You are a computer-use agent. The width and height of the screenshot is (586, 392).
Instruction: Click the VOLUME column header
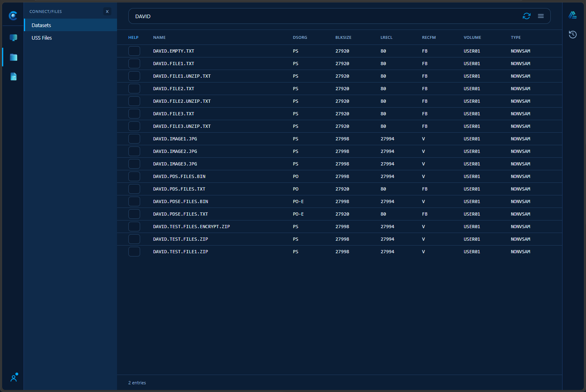tap(472, 38)
